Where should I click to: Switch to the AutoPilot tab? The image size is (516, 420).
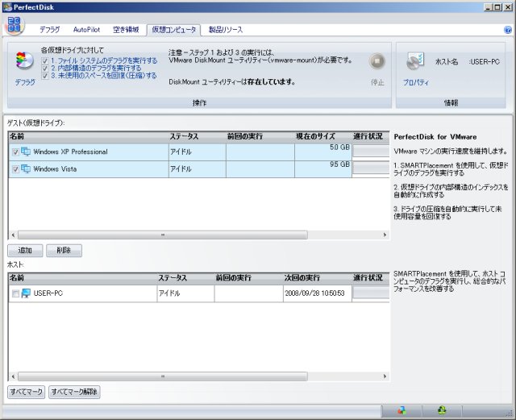tap(86, 30)
